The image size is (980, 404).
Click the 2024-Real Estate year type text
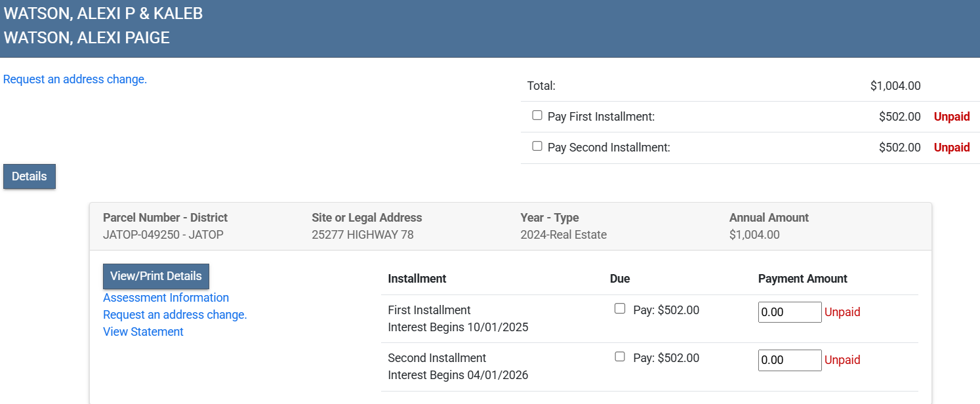click(x=563, y=234)
